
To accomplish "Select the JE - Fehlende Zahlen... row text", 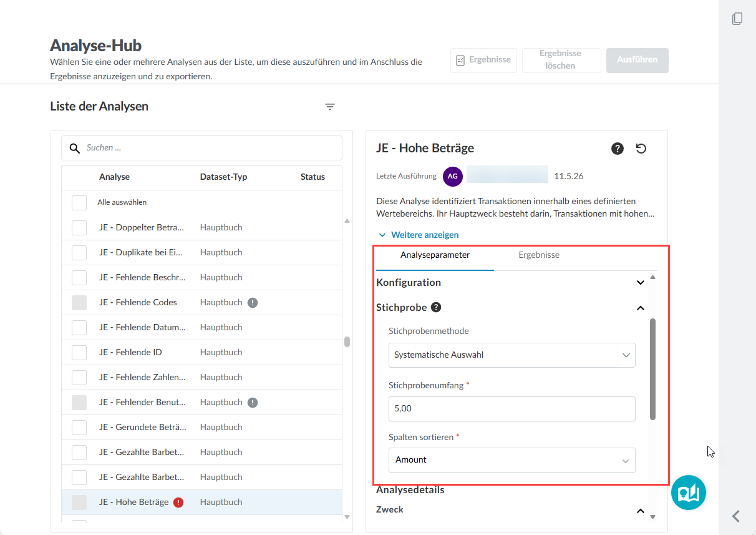I will point(142,378).
